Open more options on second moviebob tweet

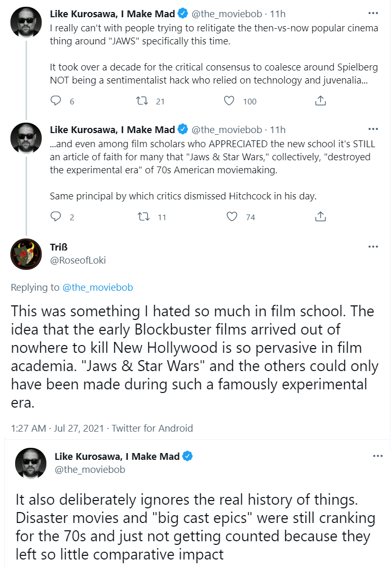point(373,129)
